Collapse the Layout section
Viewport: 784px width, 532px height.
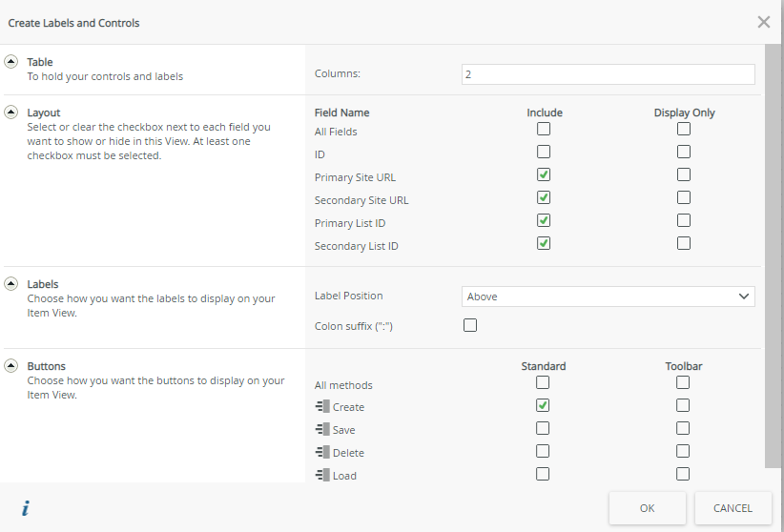pyautogui.click(x=11, y=112)
